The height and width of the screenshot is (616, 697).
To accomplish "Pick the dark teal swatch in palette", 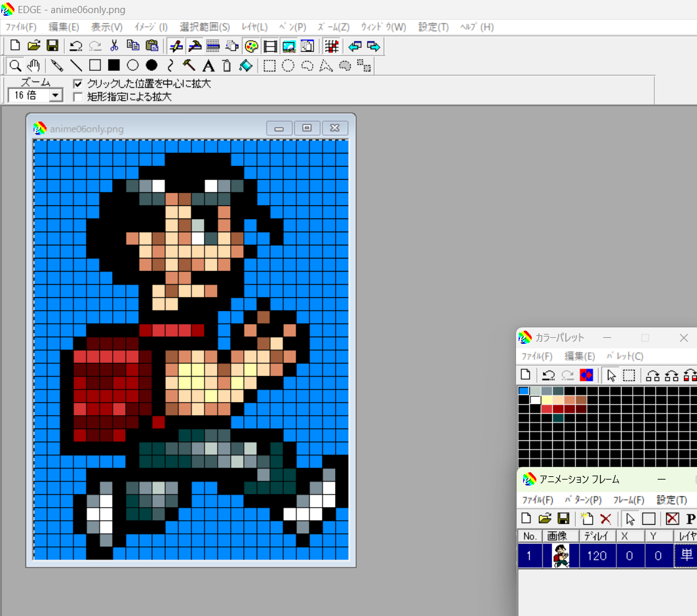I will (x=558, y=418).
